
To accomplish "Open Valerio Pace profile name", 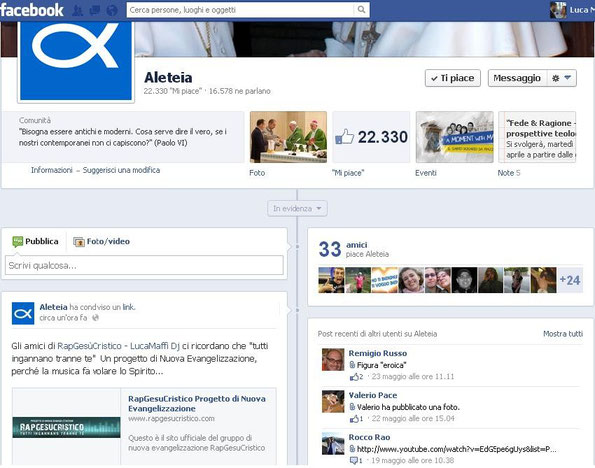I will click(373, 395).
